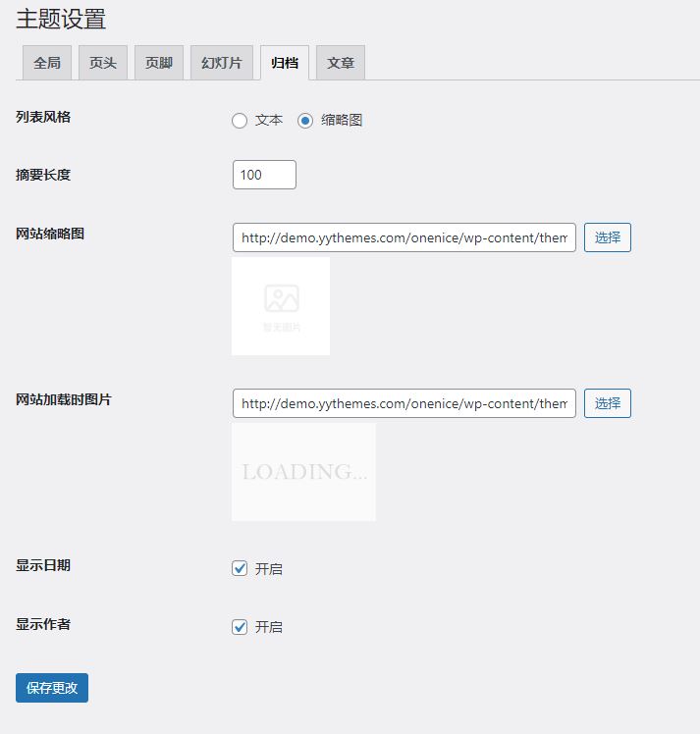Image resolution: width=700 pixels, height=734 pixels.
Task: Click the 摘要长度 input field
Action: pos(264,175)
